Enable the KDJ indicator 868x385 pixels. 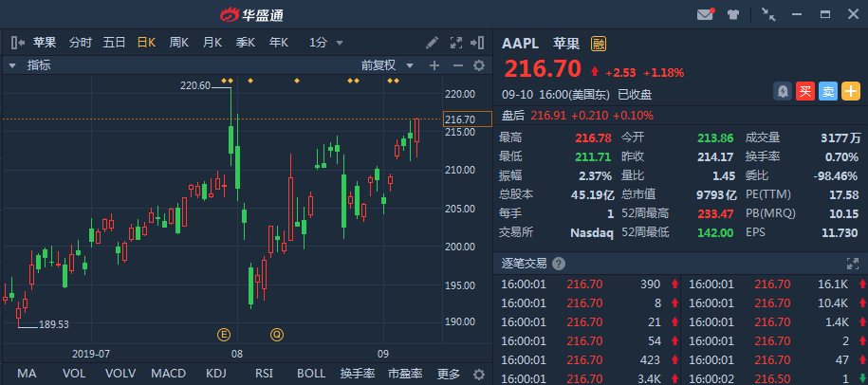pyautogui.click(x=216, y=374)
